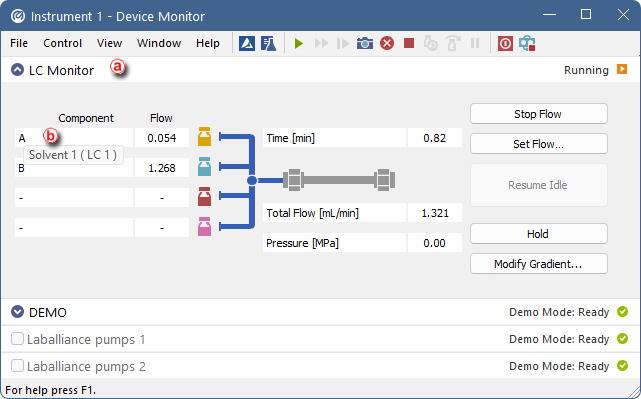
Task: Abort the run with red X icon
Action: point(387,43)
